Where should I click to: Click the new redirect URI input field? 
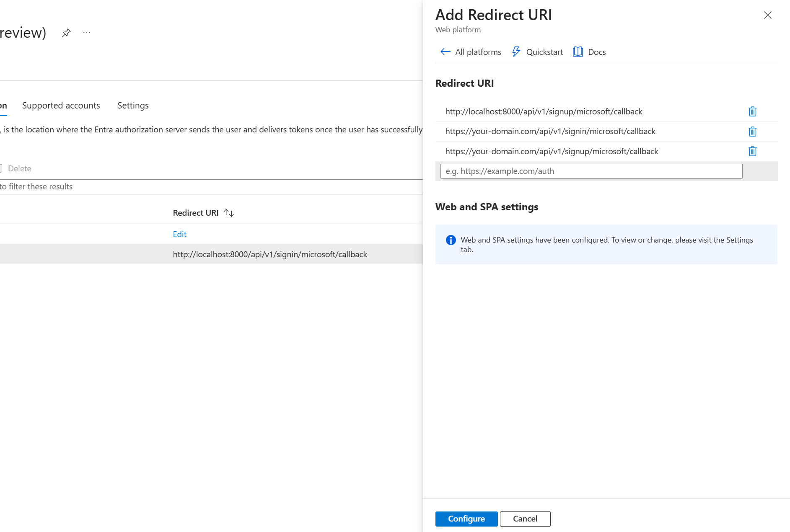click(x=591, y=171)
